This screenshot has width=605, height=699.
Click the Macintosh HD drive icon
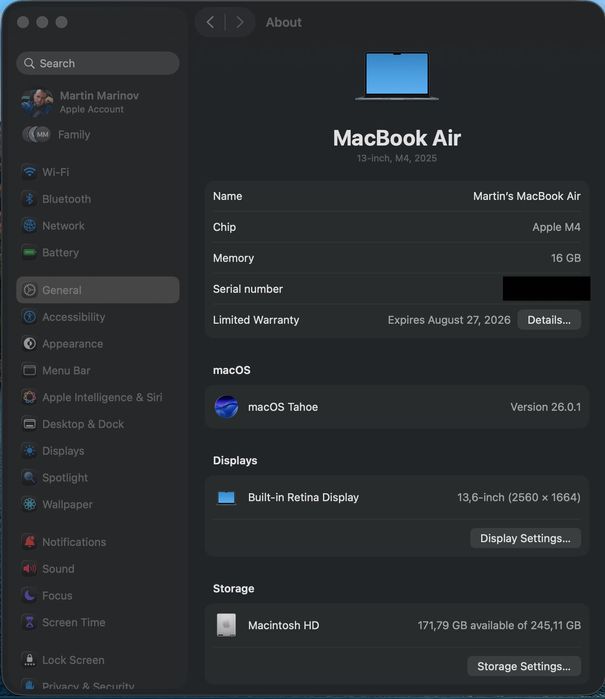point(226,625)
